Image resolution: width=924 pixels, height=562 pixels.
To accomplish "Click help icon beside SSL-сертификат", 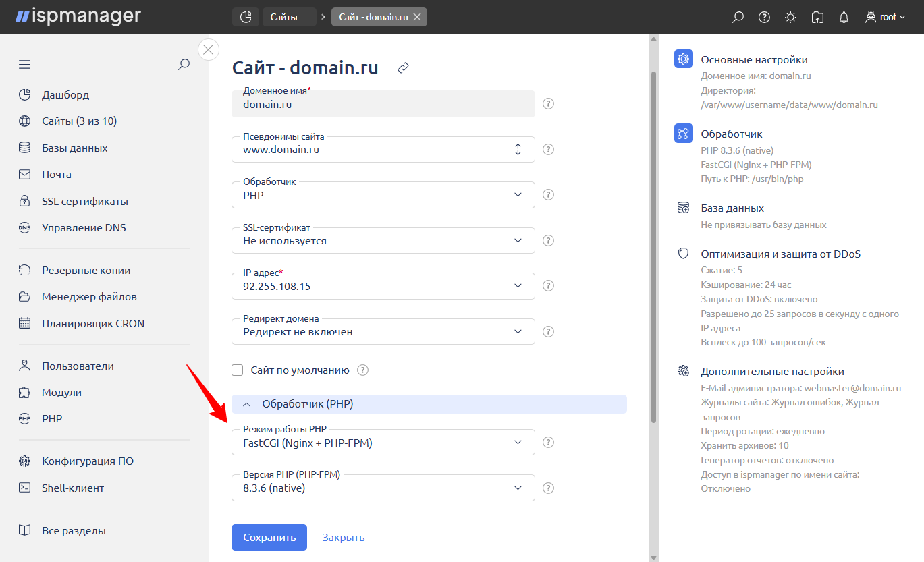I will [549, 241].
